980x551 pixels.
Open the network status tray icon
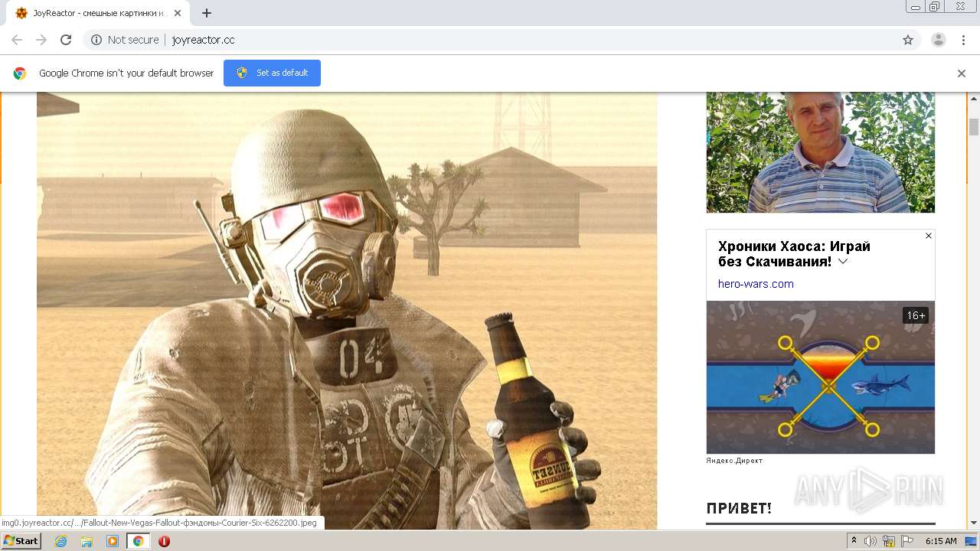click(x=889, y=541)
